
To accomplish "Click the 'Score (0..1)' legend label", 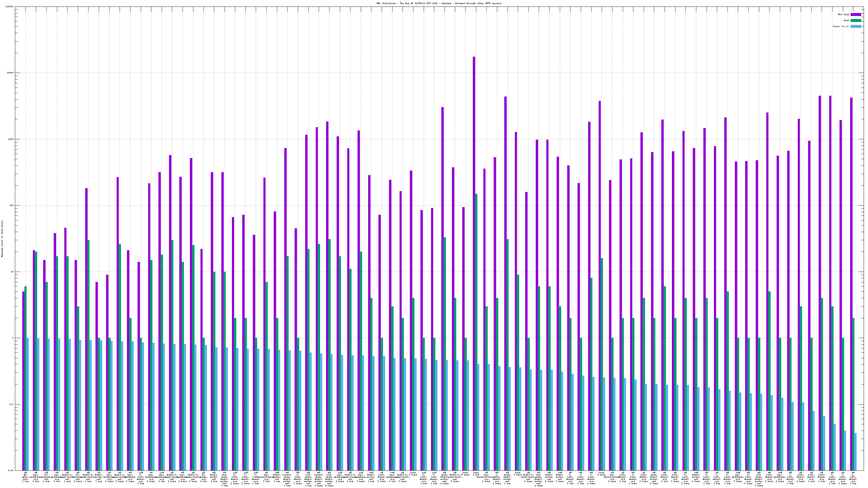I will tap(841, 26).
